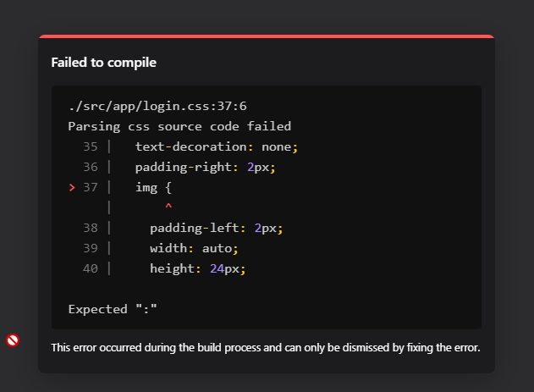Screen dimensions: 534x392
Task: Click the "width: auto;" declaration
Action: coord(194,248)
